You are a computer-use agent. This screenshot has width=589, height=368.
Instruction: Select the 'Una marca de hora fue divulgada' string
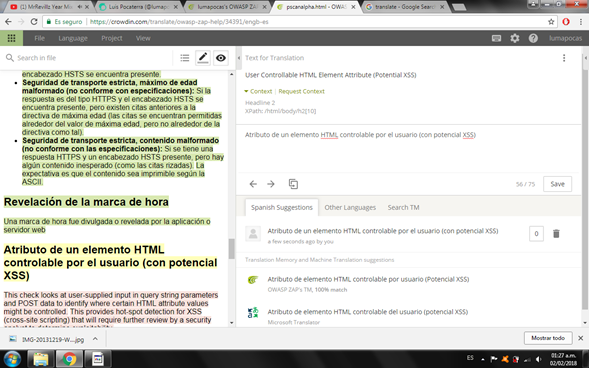tap(107, 225)
